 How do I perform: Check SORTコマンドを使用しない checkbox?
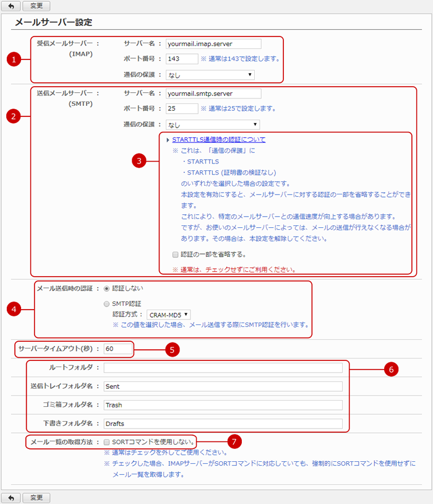click(x=106, y=442)
